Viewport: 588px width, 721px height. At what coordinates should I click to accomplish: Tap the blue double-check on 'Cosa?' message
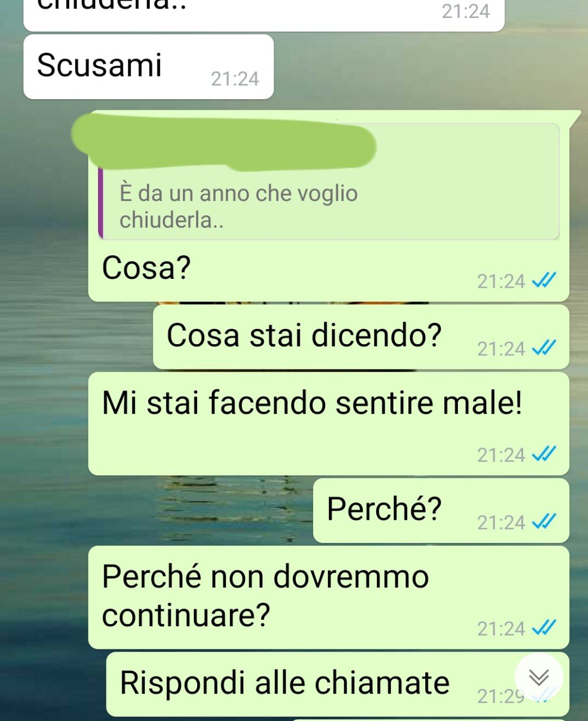click(x=544, y=280)
